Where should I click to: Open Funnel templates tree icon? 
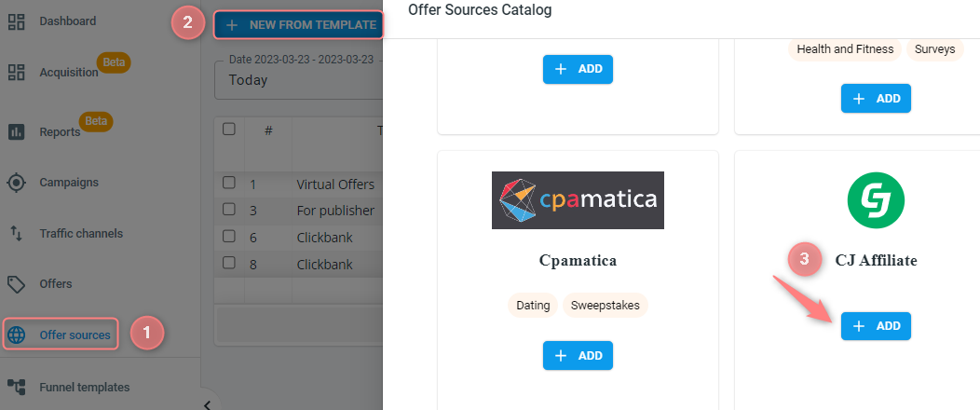(16, 387)
